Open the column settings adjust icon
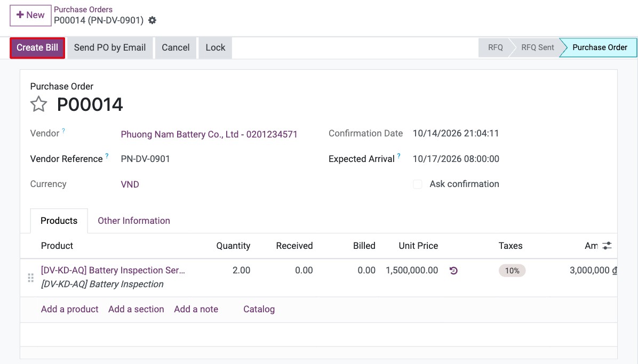The height and width of the screenshot is (364, 638). (607, 246)
